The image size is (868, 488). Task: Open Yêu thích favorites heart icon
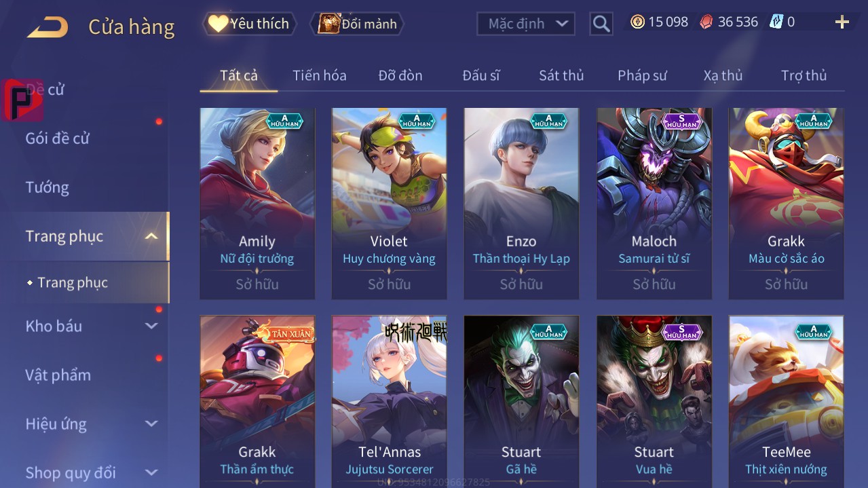[x=218, y=24]
